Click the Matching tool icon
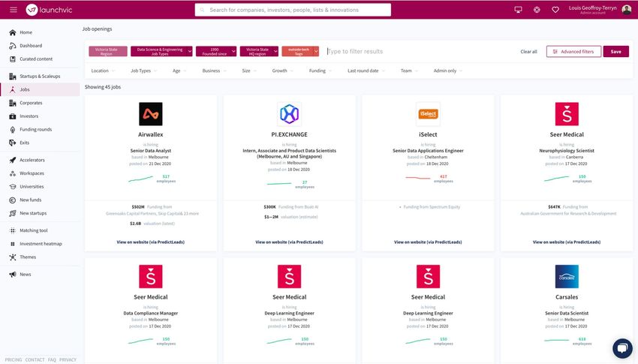Screen dimensions: 638x364 coord(13,230)
